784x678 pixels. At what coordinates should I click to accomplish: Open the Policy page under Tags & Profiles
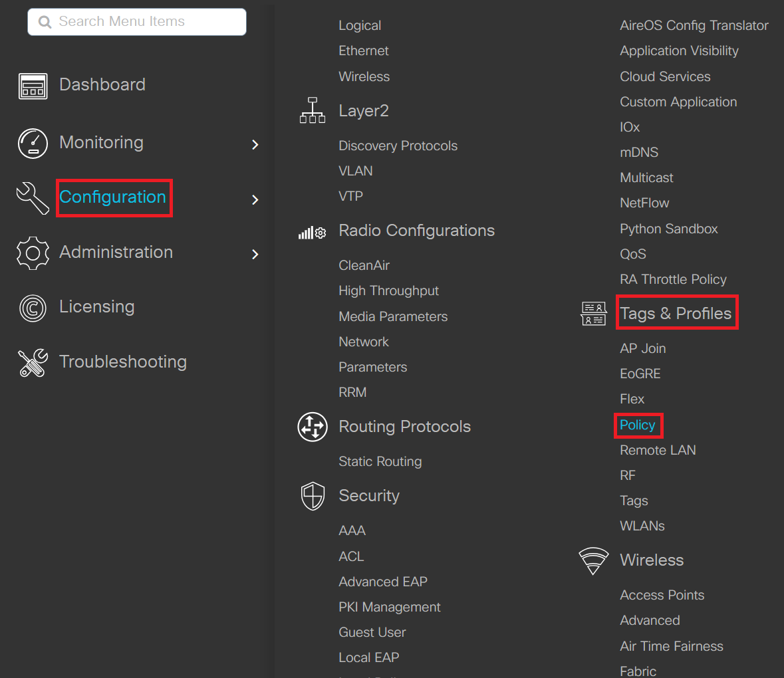(637, 425)
